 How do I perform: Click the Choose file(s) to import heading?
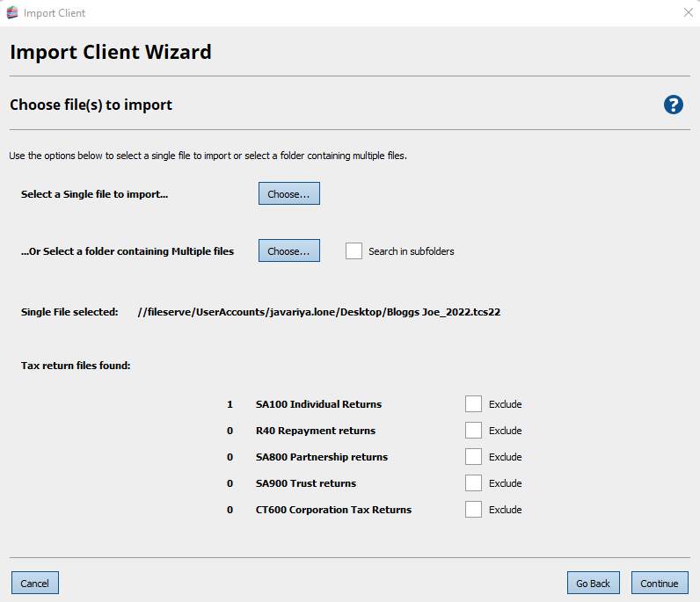(x=91, y=105)
